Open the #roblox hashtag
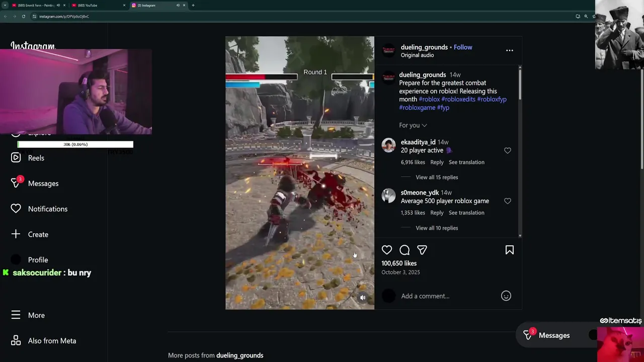 [x=429, y=100]
